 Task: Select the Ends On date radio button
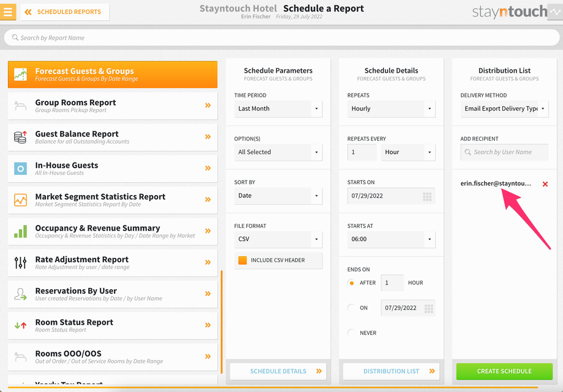[x=351, y=308]
